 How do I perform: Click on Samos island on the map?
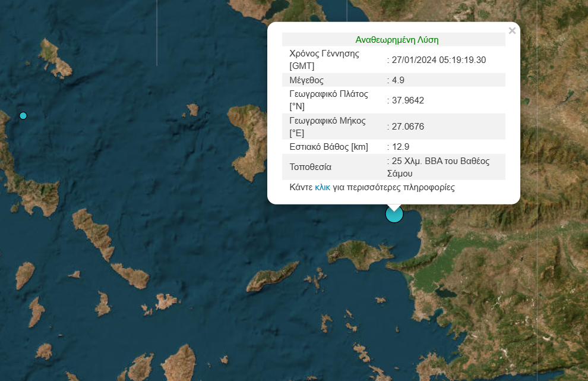[356, 251]
